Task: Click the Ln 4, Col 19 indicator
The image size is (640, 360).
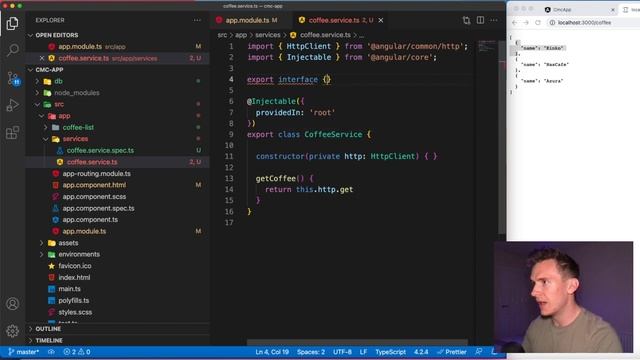Action: coord(272,352)
